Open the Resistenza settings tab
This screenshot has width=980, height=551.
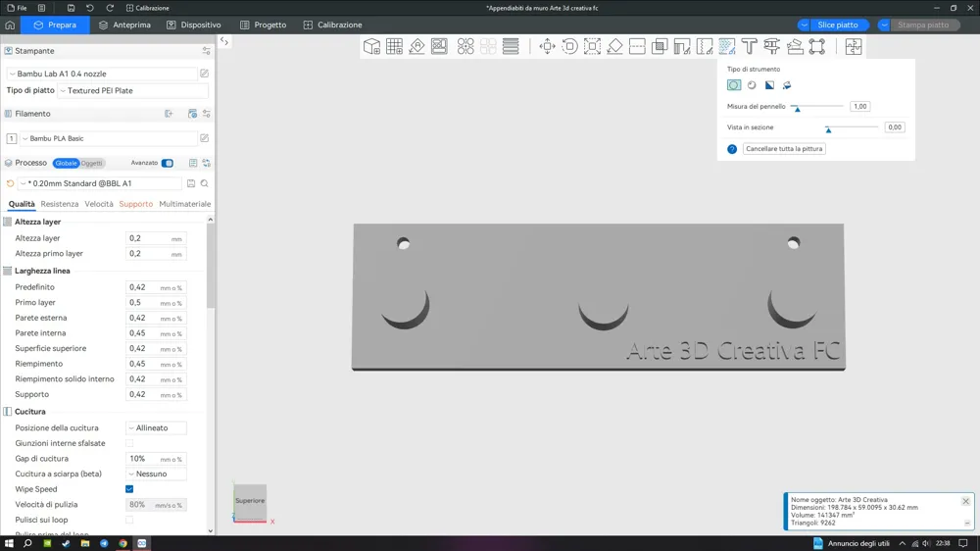point(60,204)
